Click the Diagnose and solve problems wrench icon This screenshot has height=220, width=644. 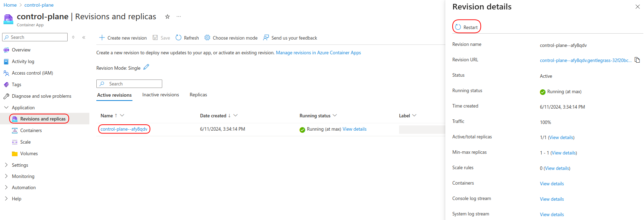click(6, 96)
